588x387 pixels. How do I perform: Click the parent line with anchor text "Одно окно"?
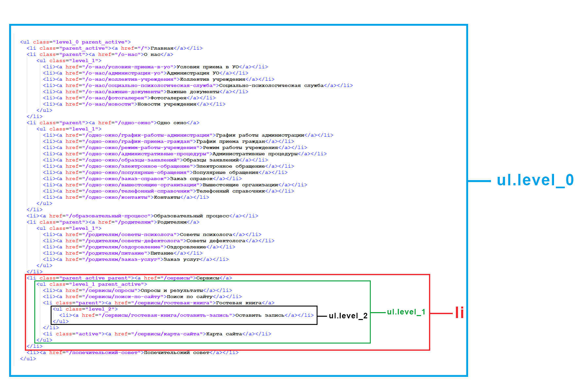(113, 123)
